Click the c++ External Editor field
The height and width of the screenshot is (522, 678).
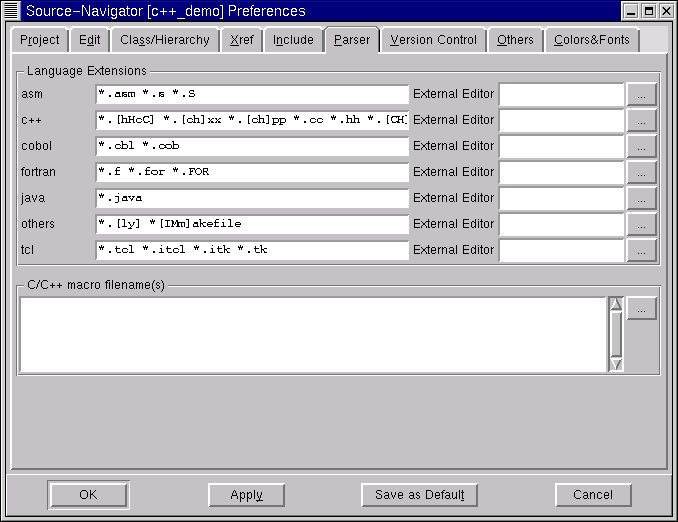(562, 120)
